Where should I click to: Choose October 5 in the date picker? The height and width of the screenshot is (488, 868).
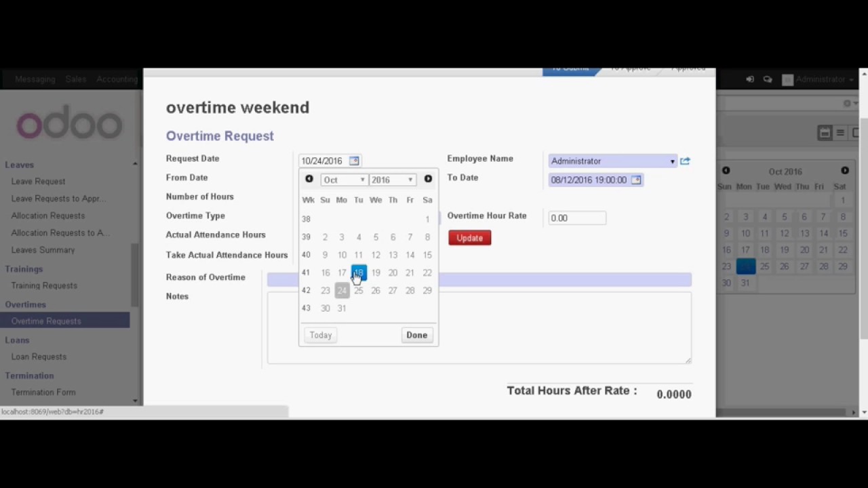376,237
